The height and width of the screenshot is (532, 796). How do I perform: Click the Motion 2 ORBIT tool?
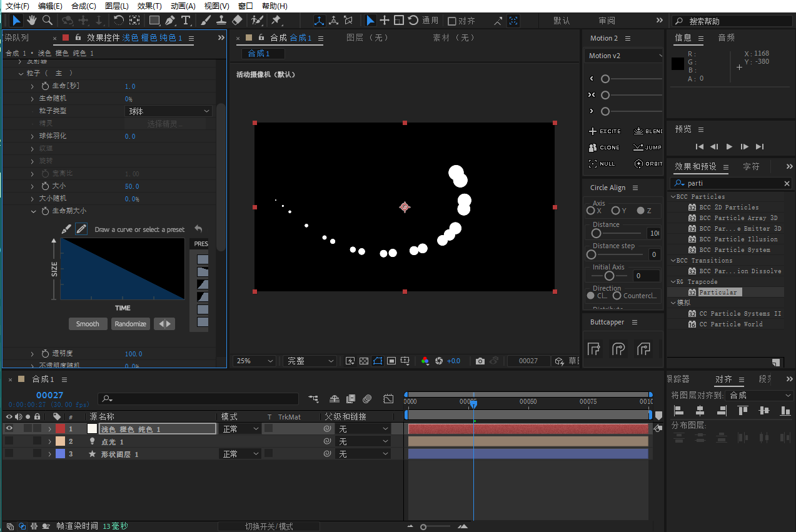[648, 164]
